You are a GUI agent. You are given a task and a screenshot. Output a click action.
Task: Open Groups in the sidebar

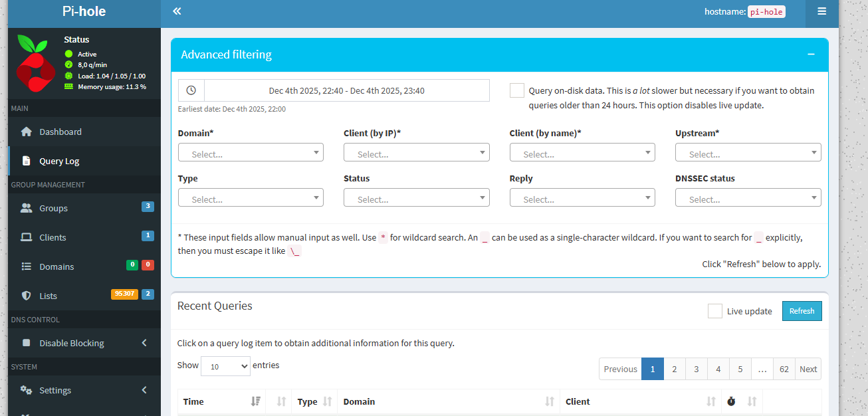coord(53,208)
